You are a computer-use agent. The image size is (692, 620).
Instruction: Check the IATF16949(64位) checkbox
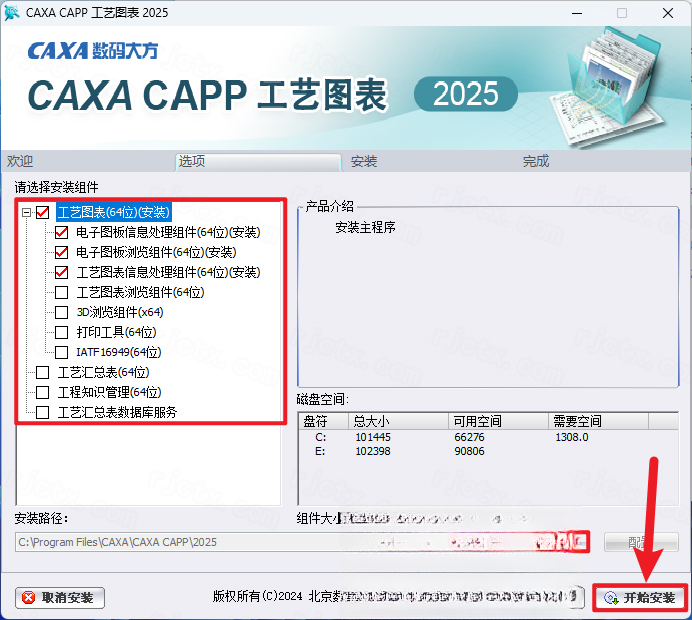[61, 352]
